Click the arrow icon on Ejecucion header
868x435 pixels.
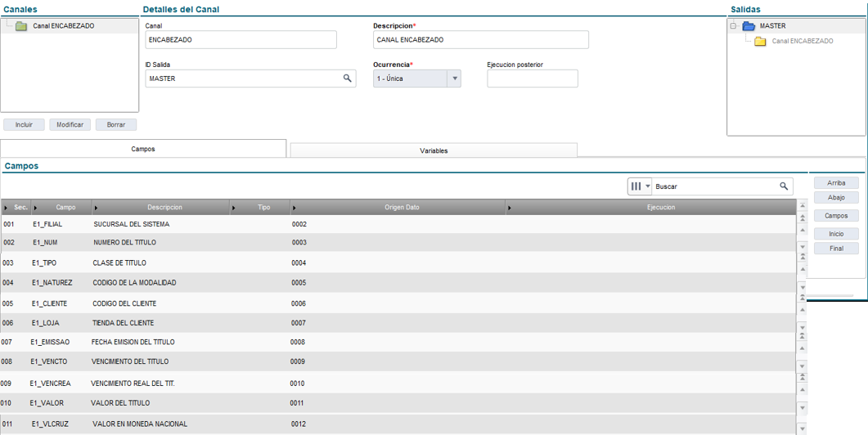[x=510, y=208]
